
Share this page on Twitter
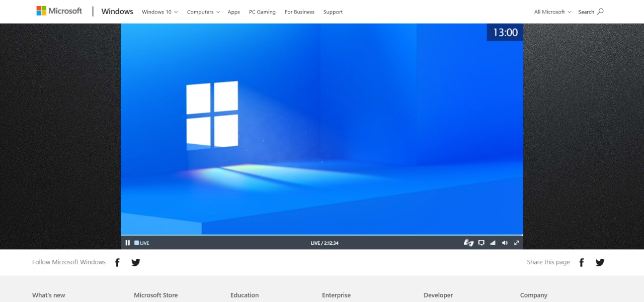pos(600,262)
